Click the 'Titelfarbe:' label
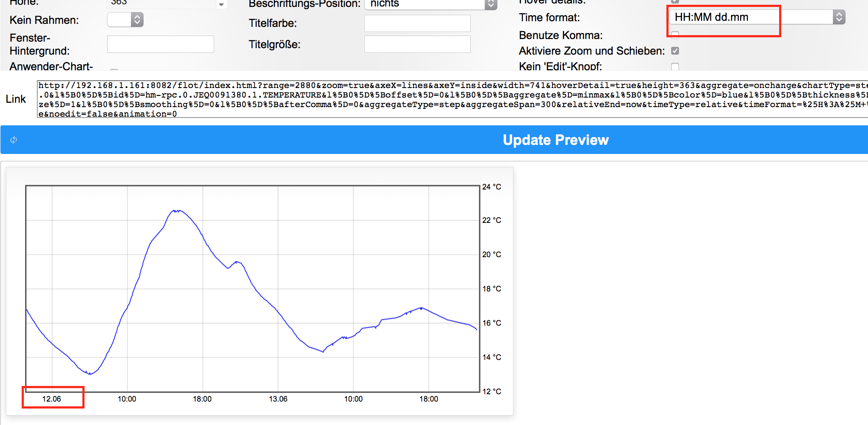Image resolution: width=868 pixels, height=425 pixels. tap(273, 23)
